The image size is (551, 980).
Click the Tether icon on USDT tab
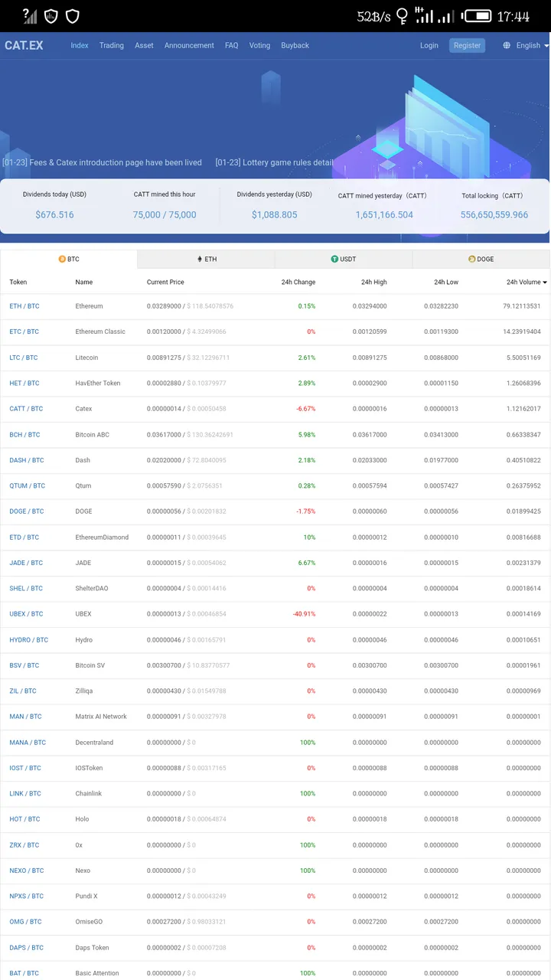(x=334, y=259)
